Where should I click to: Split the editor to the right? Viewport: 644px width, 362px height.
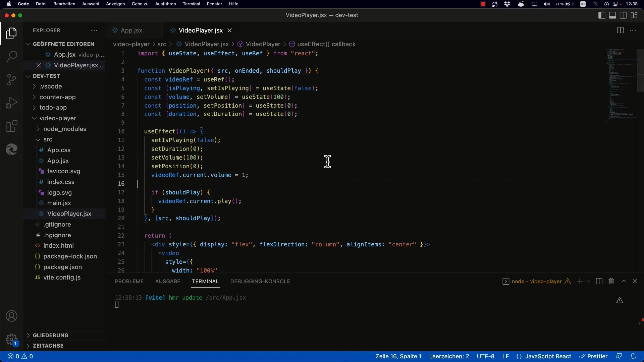tap(620, 30)
